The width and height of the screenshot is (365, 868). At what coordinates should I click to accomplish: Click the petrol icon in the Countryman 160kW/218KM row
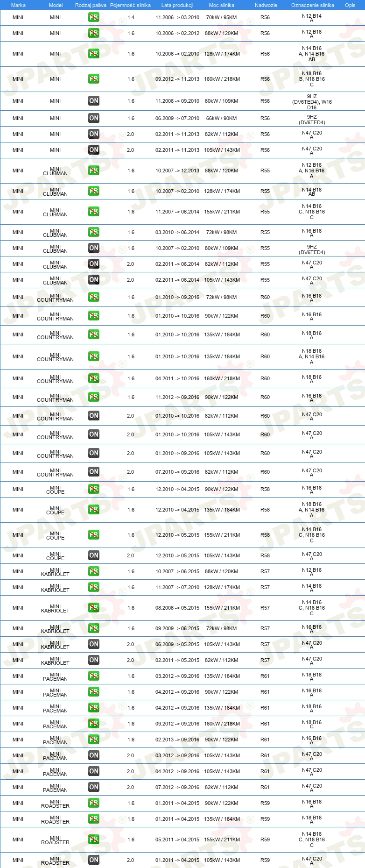pyautogui.click(x=94, y=378)
